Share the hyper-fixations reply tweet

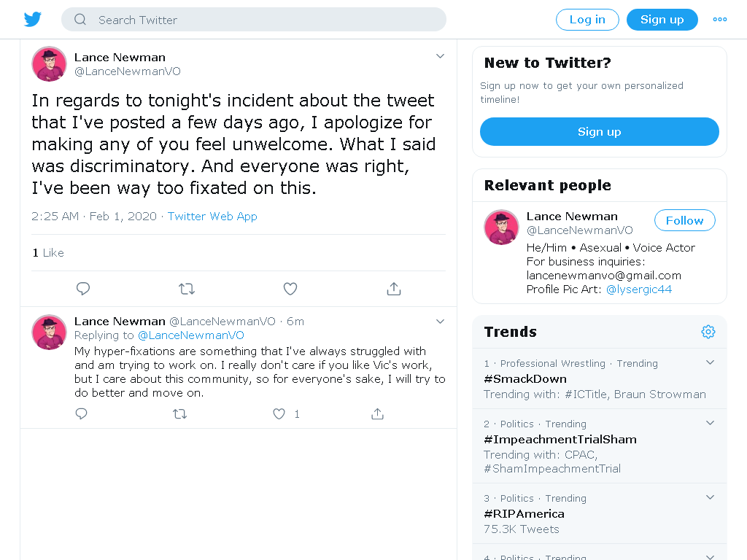(377, 414)
